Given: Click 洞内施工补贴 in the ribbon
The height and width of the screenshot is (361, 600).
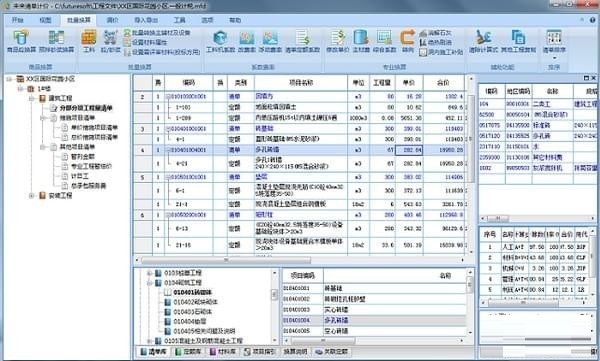Looking at the screenshot, I should pyautogui.click(x=441, y=52).
